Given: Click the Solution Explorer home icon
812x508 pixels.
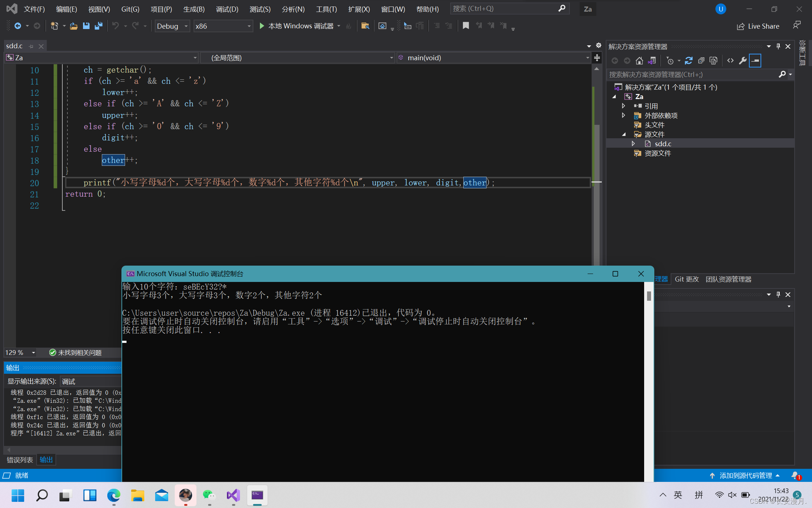Looking at the screenshot, I should [639, 61].
